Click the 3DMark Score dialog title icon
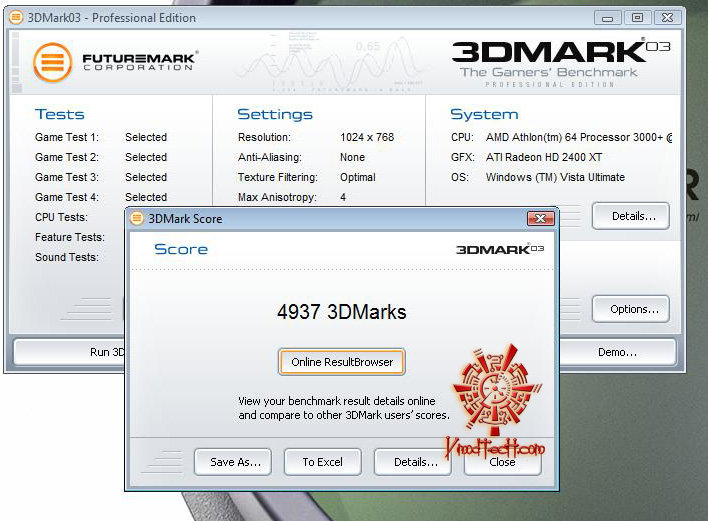 click(136, 219)
